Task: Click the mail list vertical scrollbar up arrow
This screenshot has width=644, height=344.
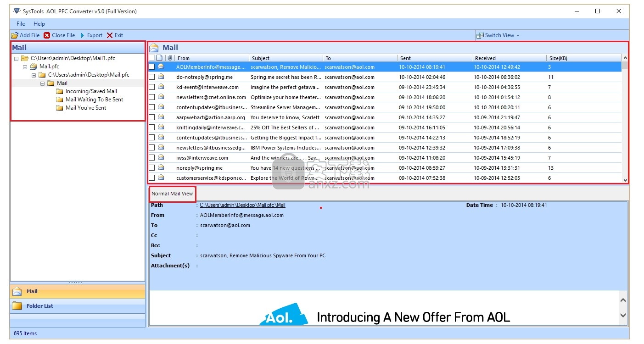Action: (x=625, y=58)
